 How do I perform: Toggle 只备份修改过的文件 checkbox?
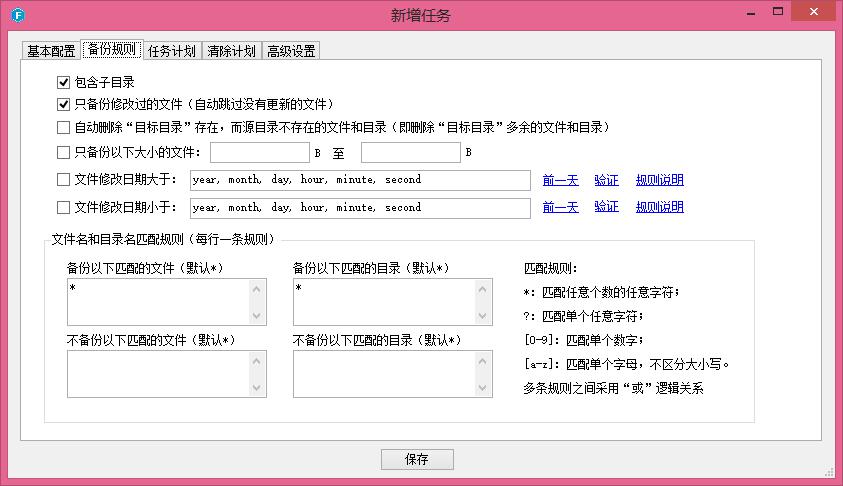click(63, 104)
